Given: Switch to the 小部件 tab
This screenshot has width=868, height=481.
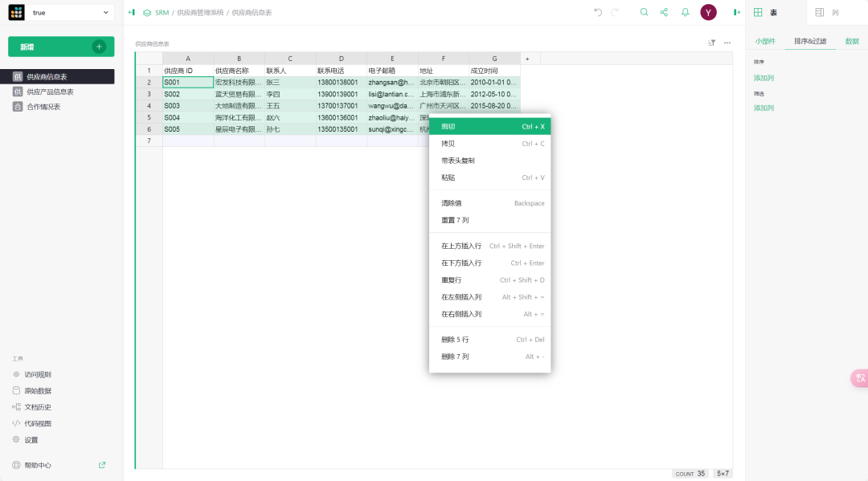Looking at the screenshot, I should [764, 41].
